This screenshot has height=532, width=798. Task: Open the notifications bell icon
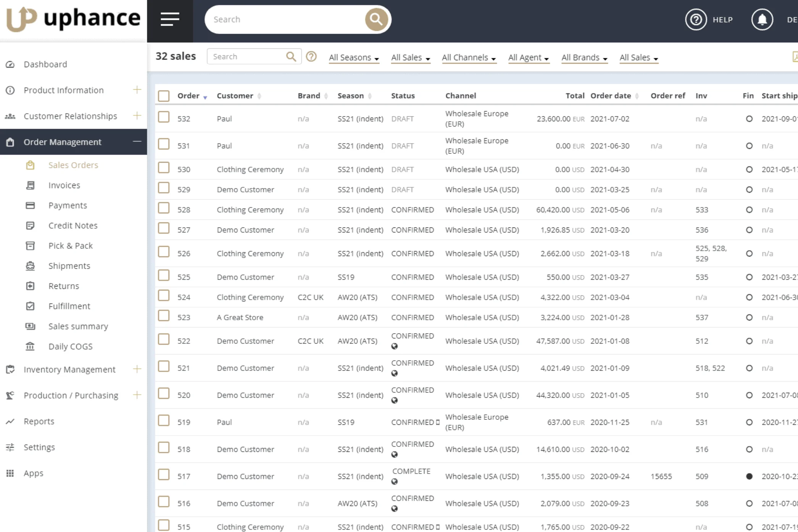coord(762,19)
